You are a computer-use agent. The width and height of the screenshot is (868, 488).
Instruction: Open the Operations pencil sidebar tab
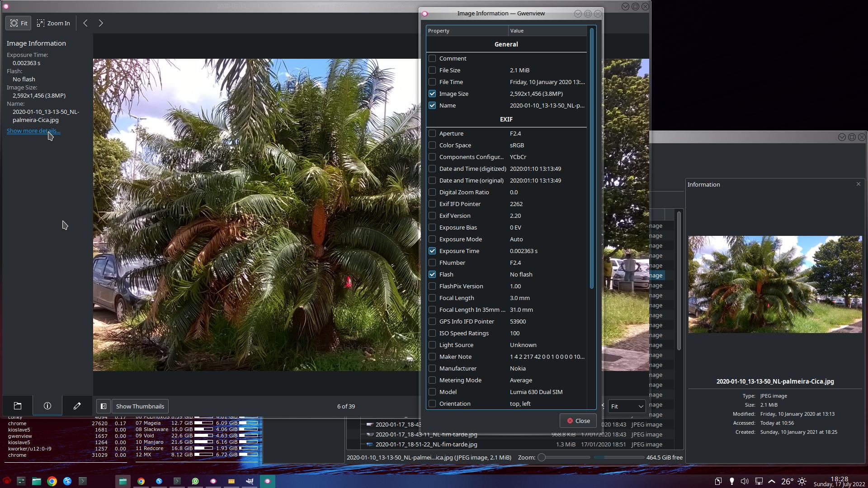tap(77, 406)
